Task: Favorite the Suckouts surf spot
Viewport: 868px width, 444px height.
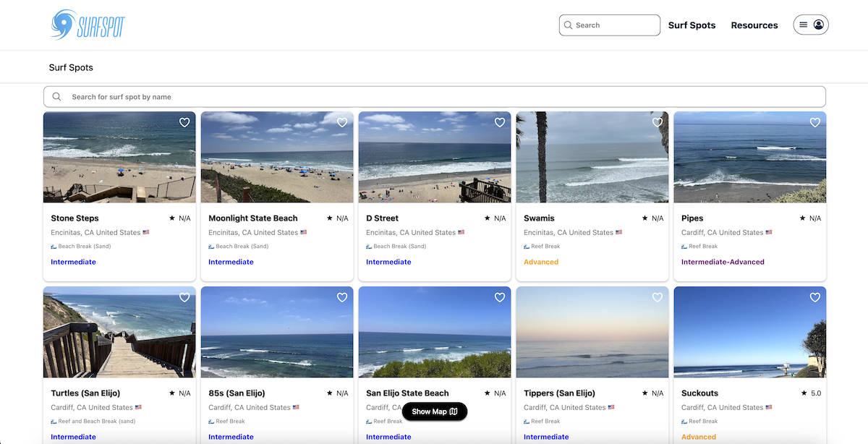Action: coord(815,298)
